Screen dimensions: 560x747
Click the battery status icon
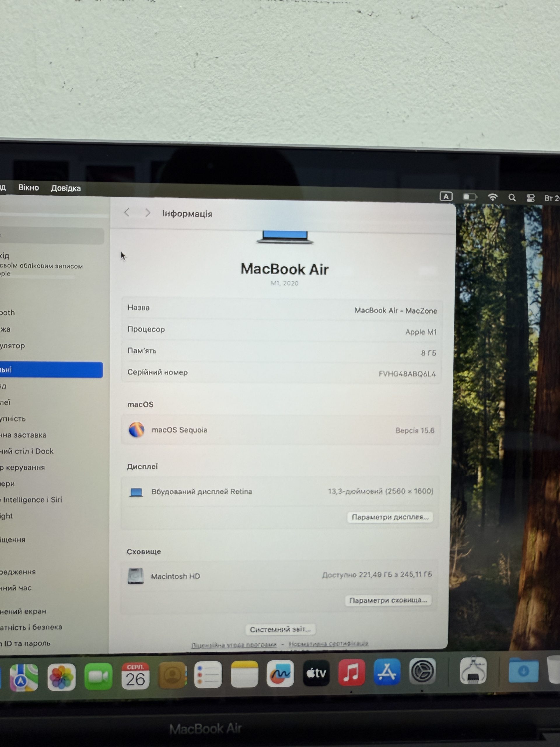point(470,197)
